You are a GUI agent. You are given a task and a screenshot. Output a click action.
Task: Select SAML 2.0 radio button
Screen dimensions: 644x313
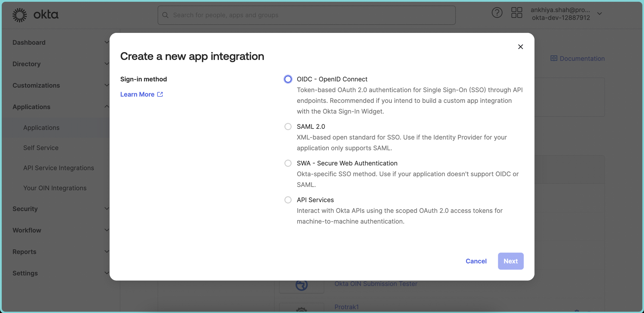tap(288, 126)
